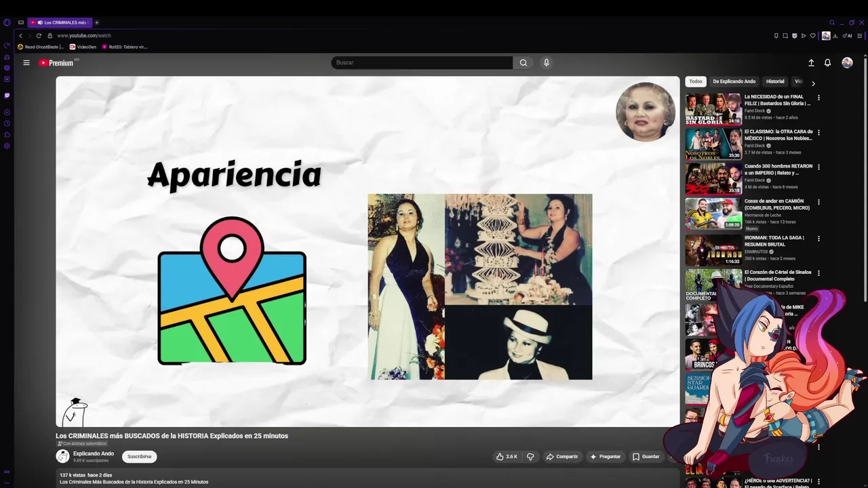This screenshot has height=488, width=868.
Task: Open options for El Corazón de C4rtel video
Action: click(818, 273)
